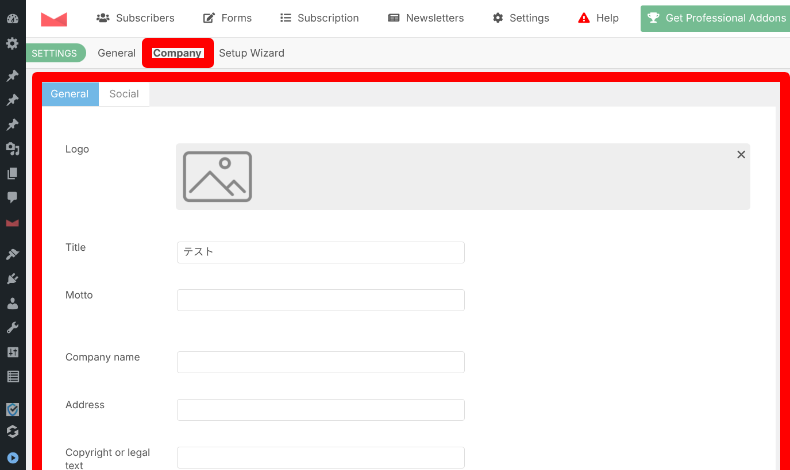The width and height of the screenshot is (790, 470).
Task: Open the Newsletters menu
Action: (x=426, y=18)
